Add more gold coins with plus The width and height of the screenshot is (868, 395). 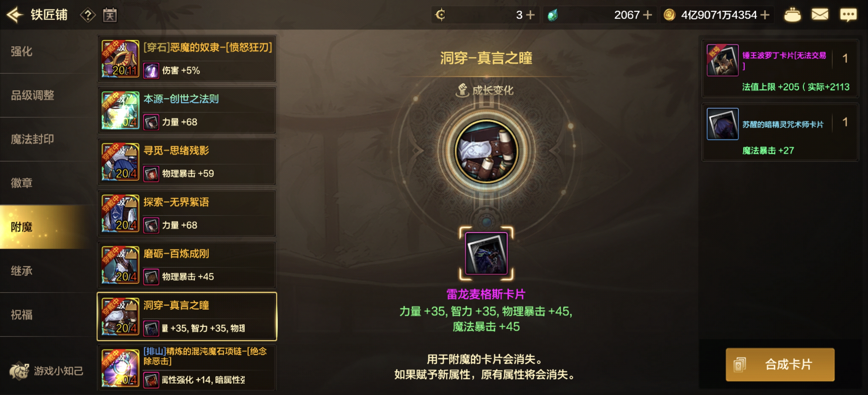point(765,15)
